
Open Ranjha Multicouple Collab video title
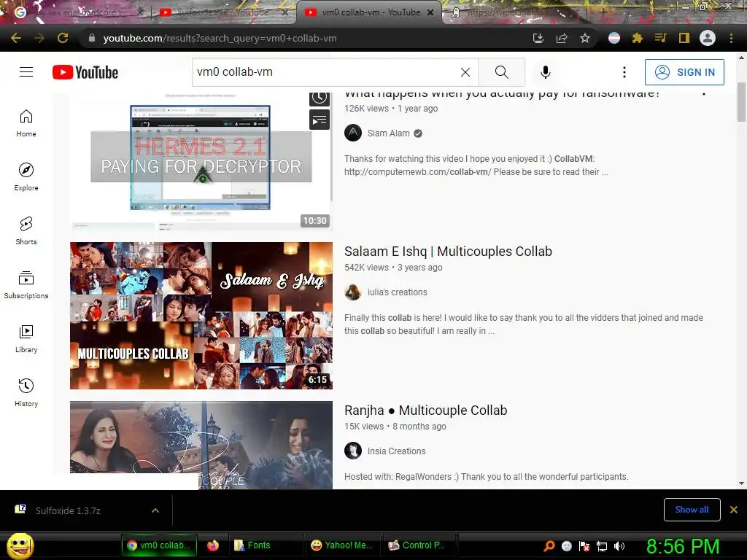click(426, 410)
